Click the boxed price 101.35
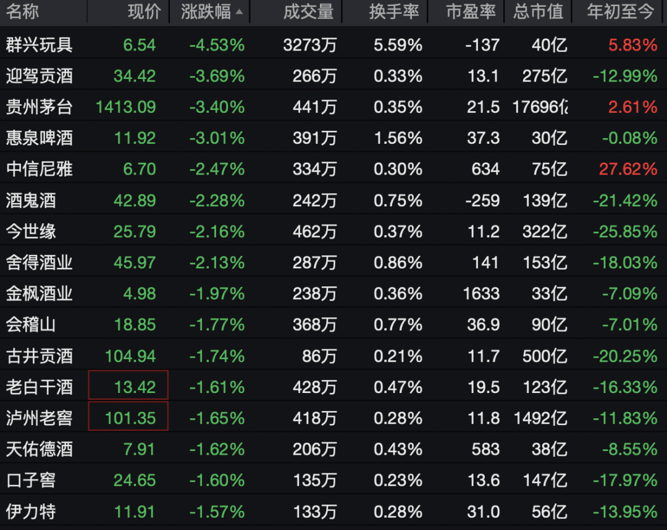The height and width of the screenshot is (530, 667). 129,418
